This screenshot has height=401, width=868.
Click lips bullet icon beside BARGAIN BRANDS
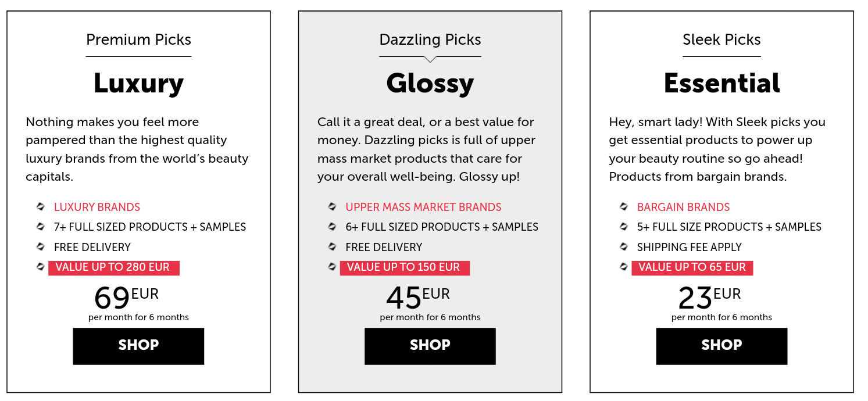pyautogui.click(x=624, y=206)
